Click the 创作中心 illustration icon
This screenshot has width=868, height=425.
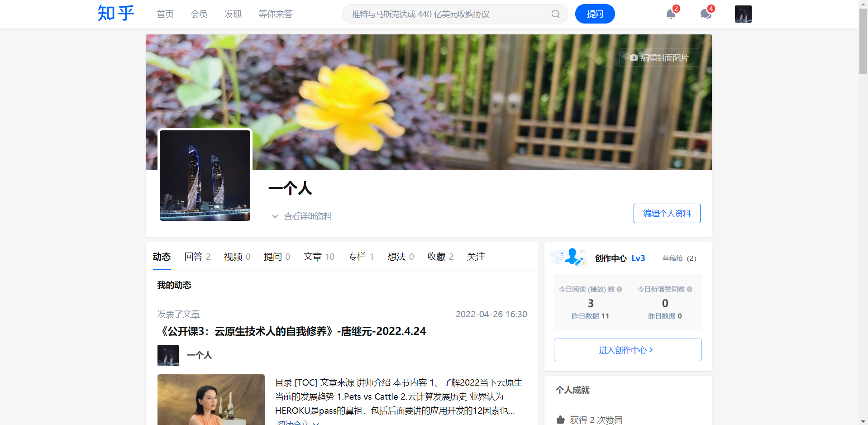click(x=568, y=257)
